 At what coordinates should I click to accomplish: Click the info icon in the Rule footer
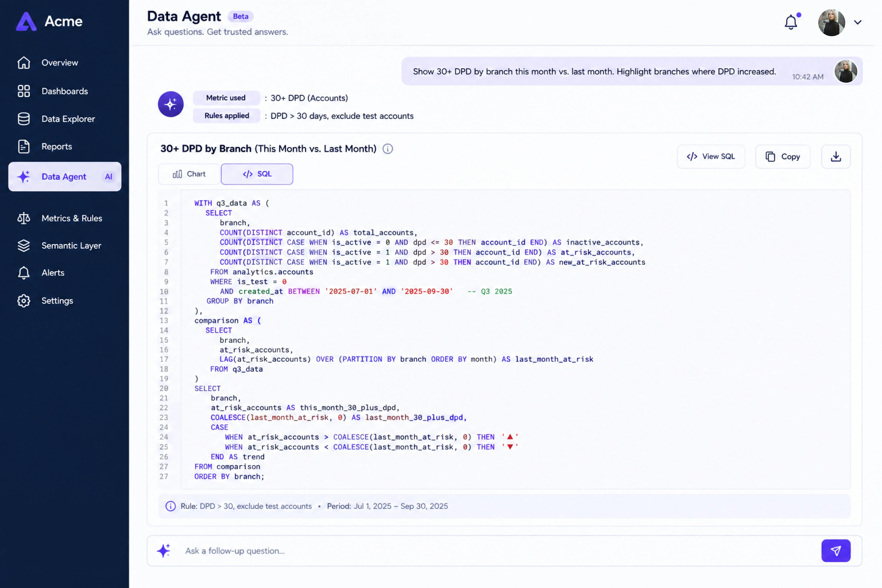[171, 506]
